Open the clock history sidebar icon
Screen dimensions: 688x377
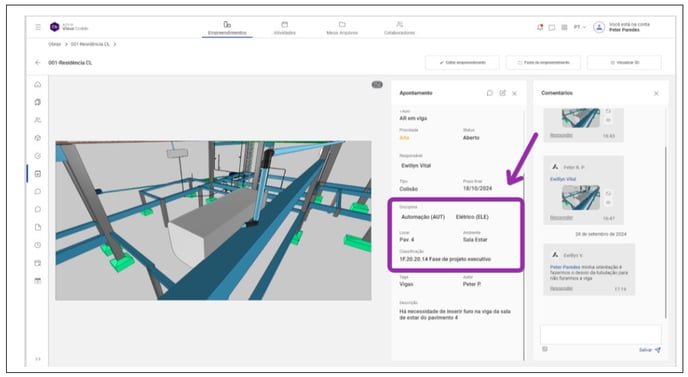click(38, 245)
